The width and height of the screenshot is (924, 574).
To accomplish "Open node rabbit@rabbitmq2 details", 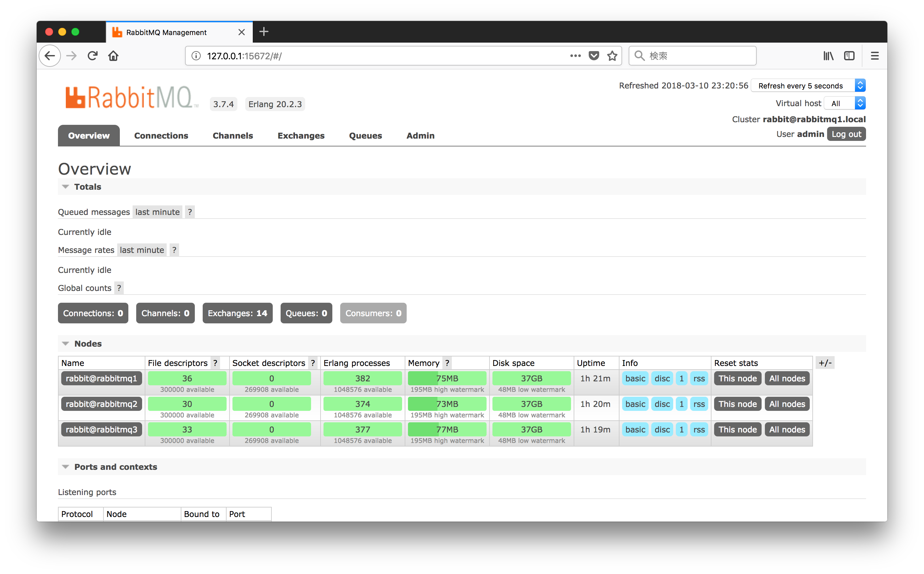I will pyautogui.click(x=101, y=404).
